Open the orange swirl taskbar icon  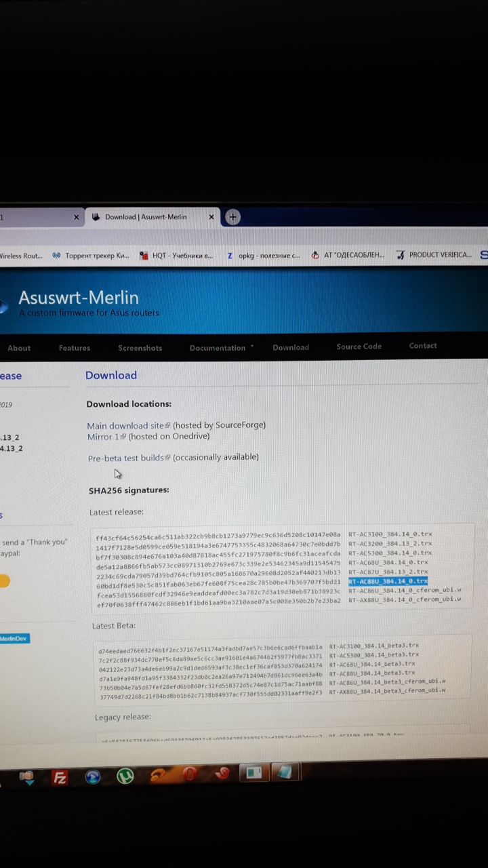click(x=157, y=775)
